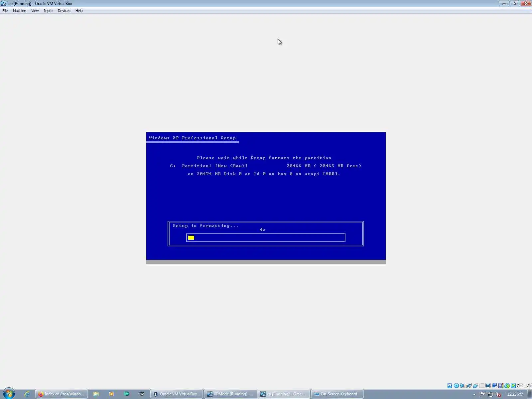Open the Input menu

(x=48, y=11)
